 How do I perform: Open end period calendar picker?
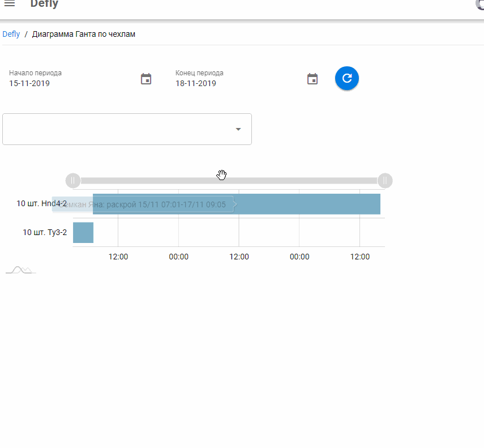(312, 79)
